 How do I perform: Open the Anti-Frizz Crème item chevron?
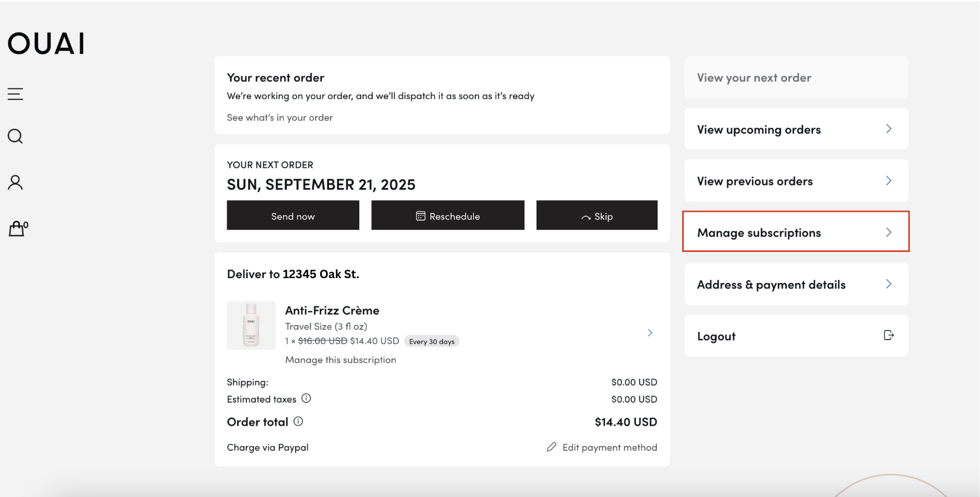point(650,333)
